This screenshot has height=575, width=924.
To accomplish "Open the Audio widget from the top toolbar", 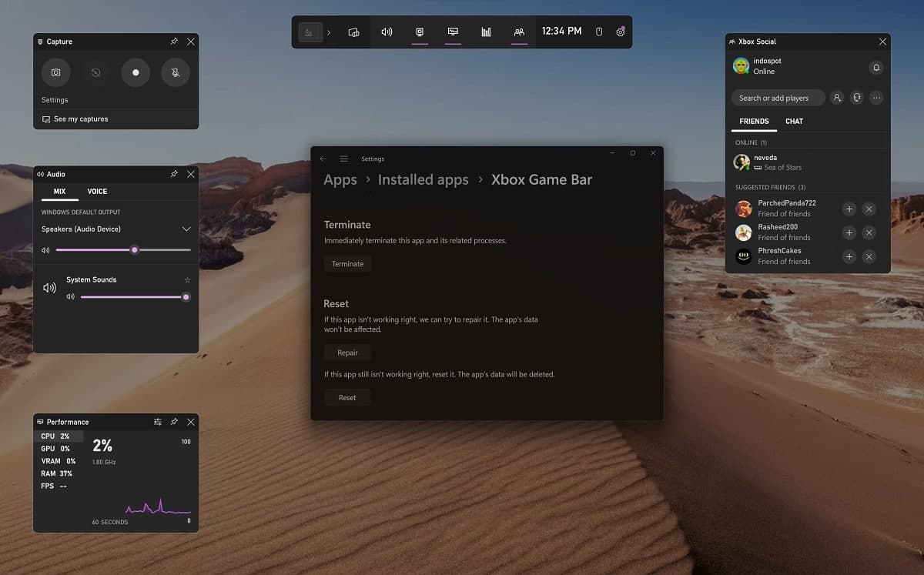I will click(x=386, y=32).
